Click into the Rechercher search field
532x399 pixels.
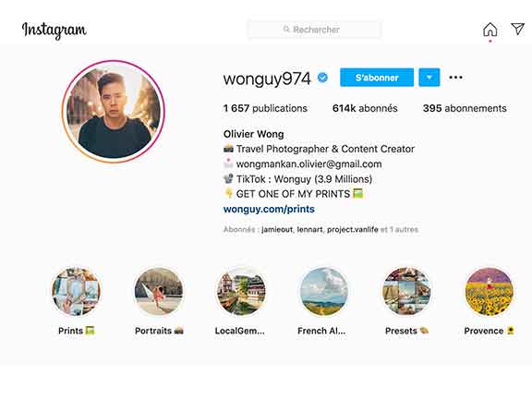[314, 30]
